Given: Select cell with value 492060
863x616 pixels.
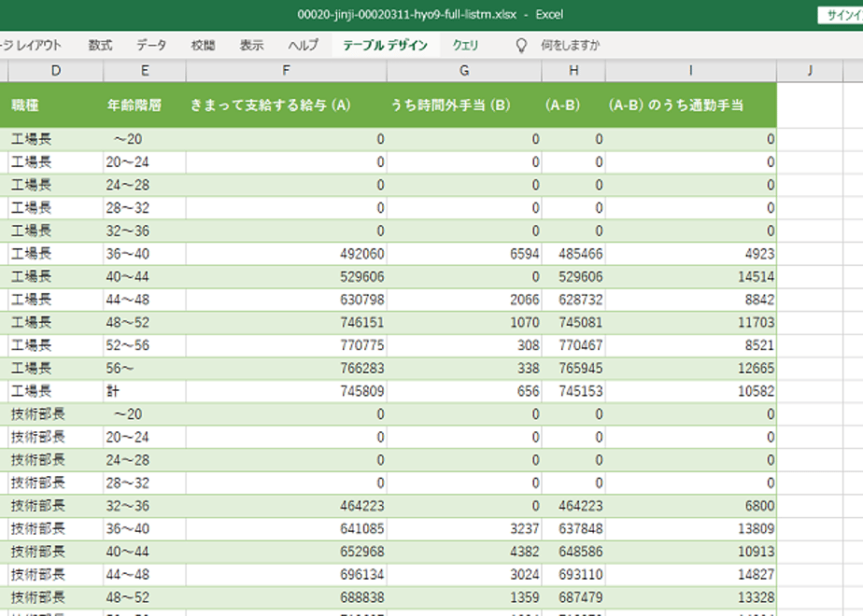Looking at the screenshot, I should coord(286,254).
